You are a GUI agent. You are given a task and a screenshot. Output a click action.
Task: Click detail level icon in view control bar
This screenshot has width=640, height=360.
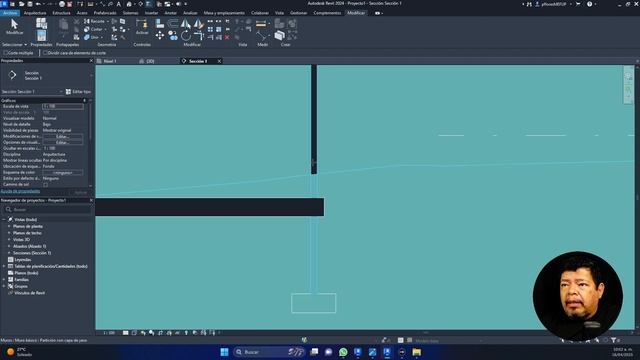126,333
